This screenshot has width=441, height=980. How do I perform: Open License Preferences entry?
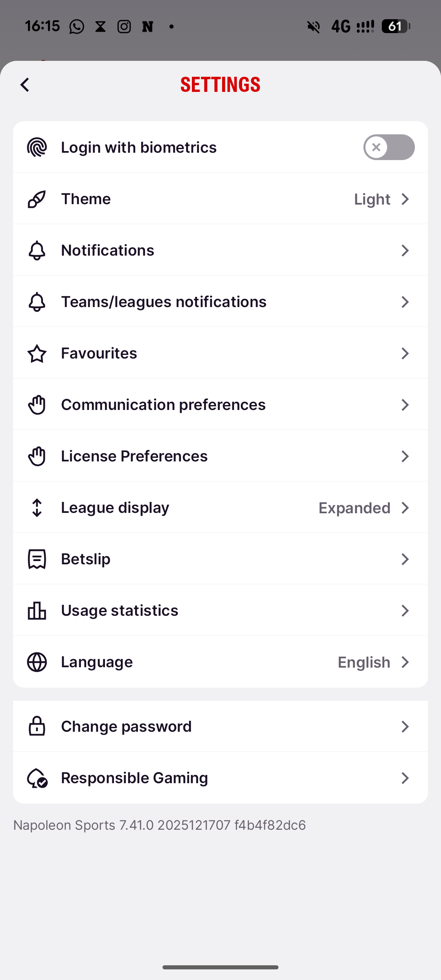134,456
